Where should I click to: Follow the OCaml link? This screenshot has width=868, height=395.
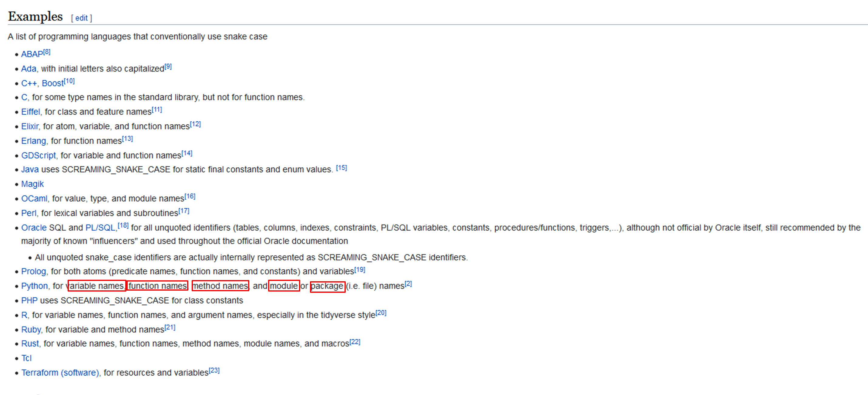[34, 198]
